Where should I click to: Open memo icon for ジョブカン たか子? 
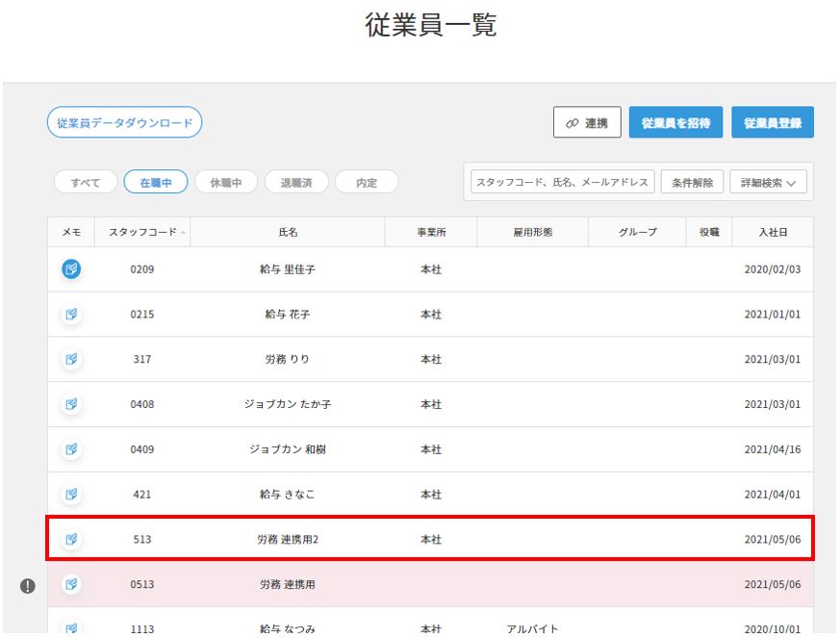pos(71,404)
